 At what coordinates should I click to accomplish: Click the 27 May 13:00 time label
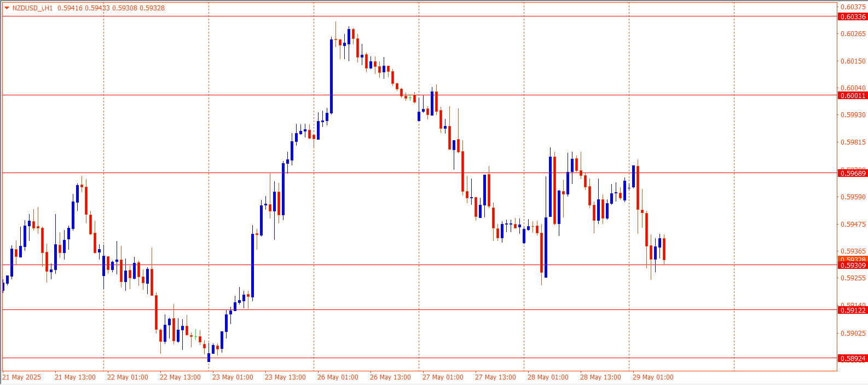[495, 377]
